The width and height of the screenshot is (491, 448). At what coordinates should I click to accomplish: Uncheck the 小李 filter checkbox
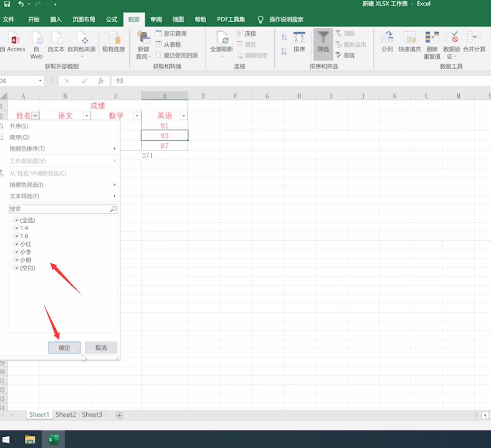tap(17, 252)
